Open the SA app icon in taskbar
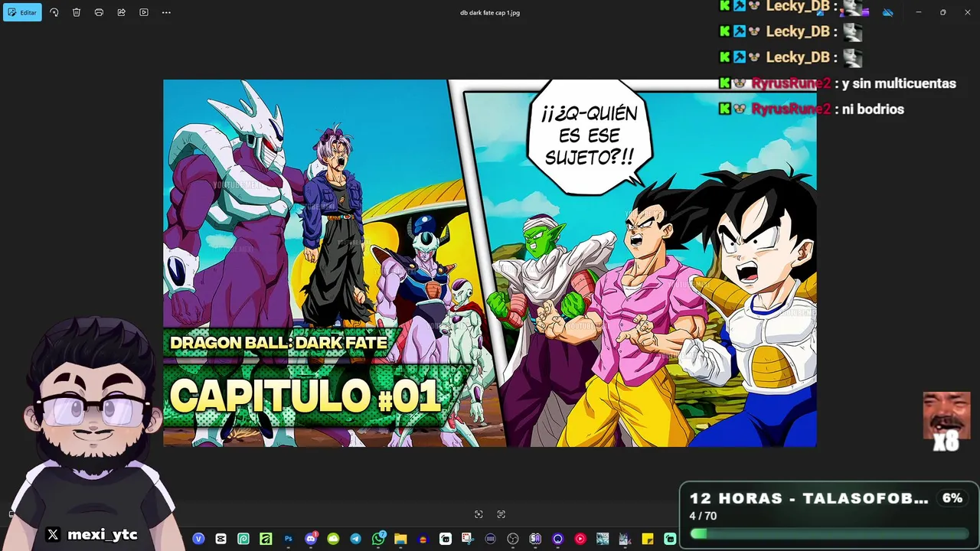Image resolution: width=980 pixels, height=551 pixels. click(x=535, y=539)
